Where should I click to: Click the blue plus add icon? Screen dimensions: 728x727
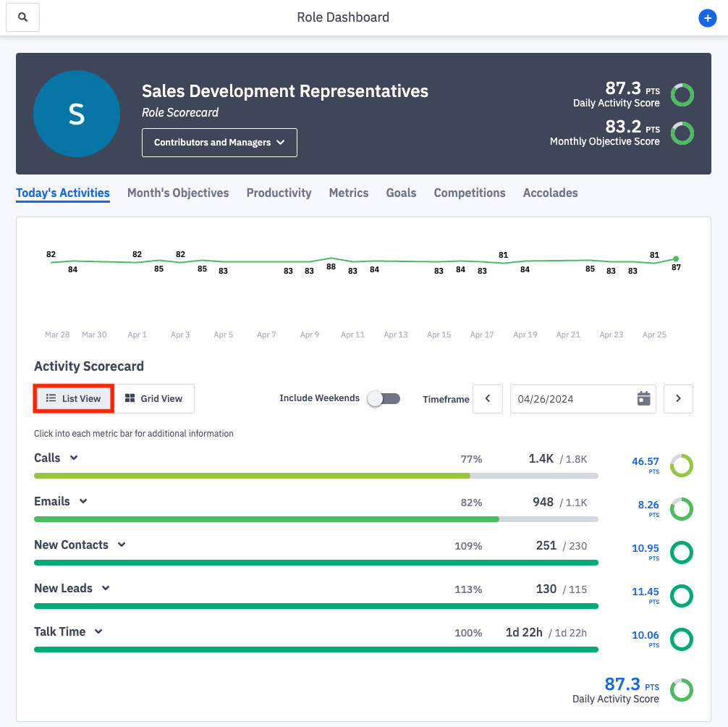(707, 19)
